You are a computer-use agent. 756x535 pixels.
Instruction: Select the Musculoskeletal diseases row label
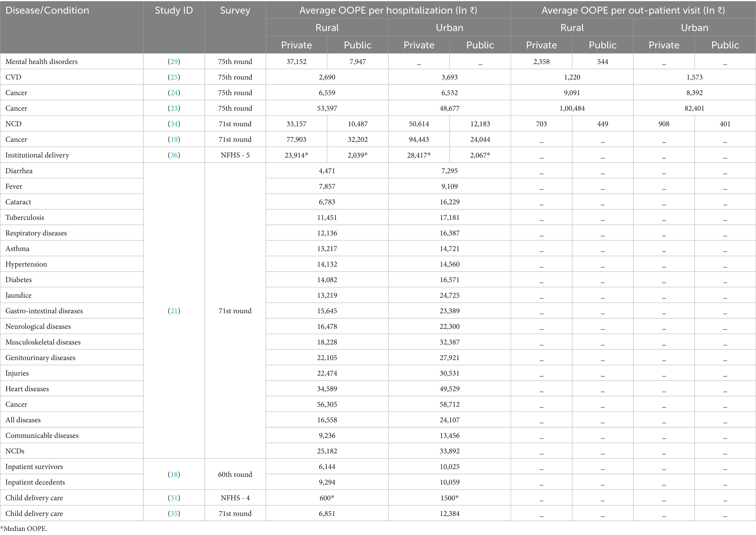(x=43, y=342)
